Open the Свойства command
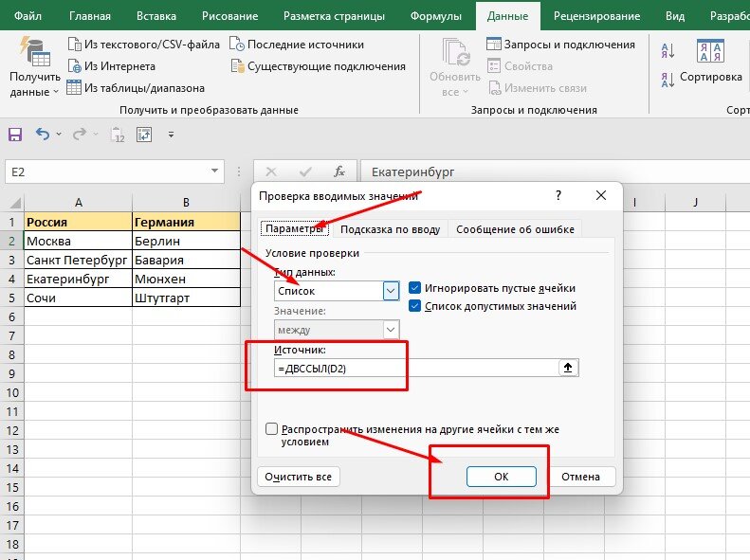 pos(520,66)
